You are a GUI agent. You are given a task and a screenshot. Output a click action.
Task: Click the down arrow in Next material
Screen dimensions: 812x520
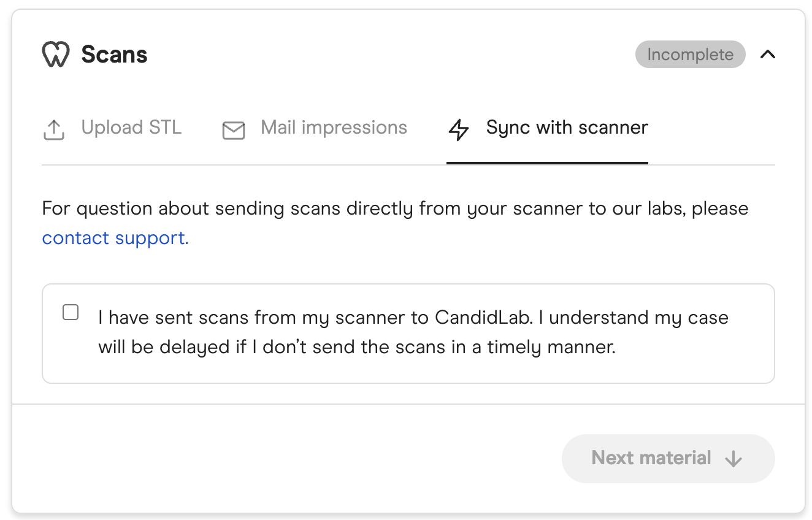(x=733, y=459)
